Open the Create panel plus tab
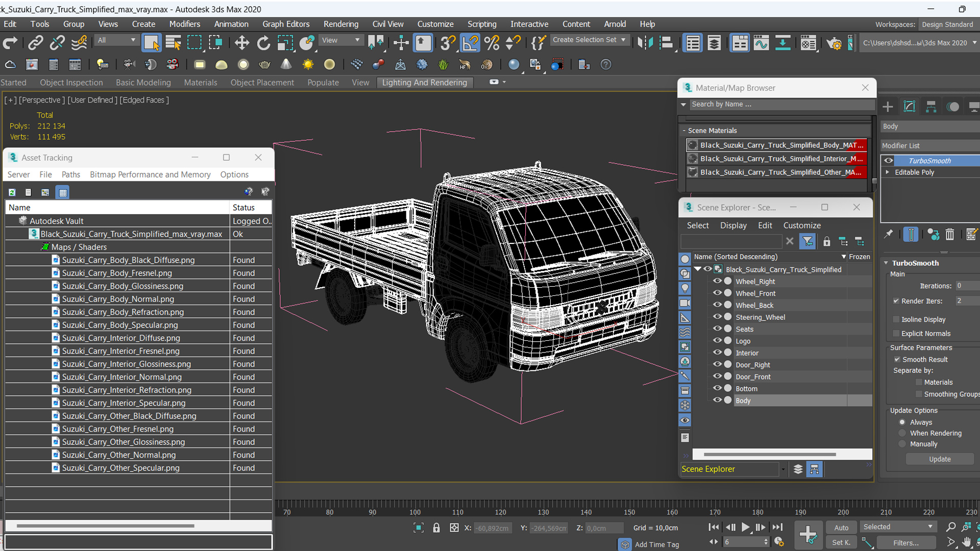The image size is (980, 551). 888,107
